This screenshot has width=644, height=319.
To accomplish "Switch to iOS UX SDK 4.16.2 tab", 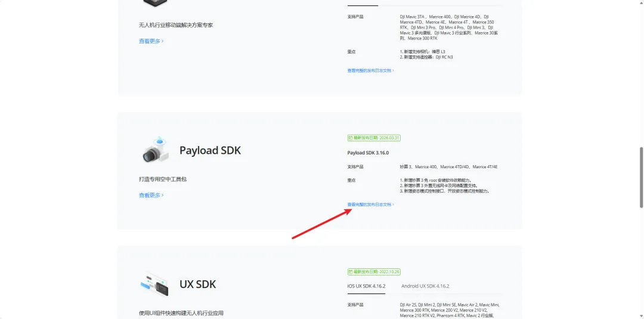I will pyautogui.click(x=366, y=286).
